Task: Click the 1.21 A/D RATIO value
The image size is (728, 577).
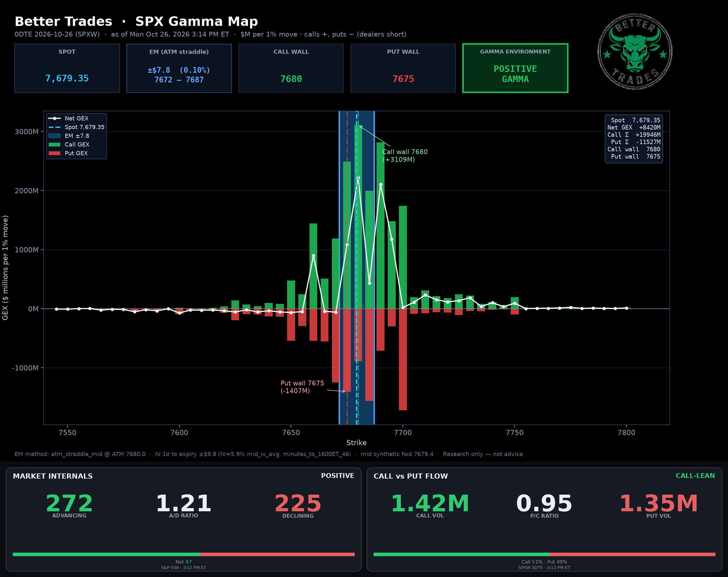Action: (x=184, y=503)
